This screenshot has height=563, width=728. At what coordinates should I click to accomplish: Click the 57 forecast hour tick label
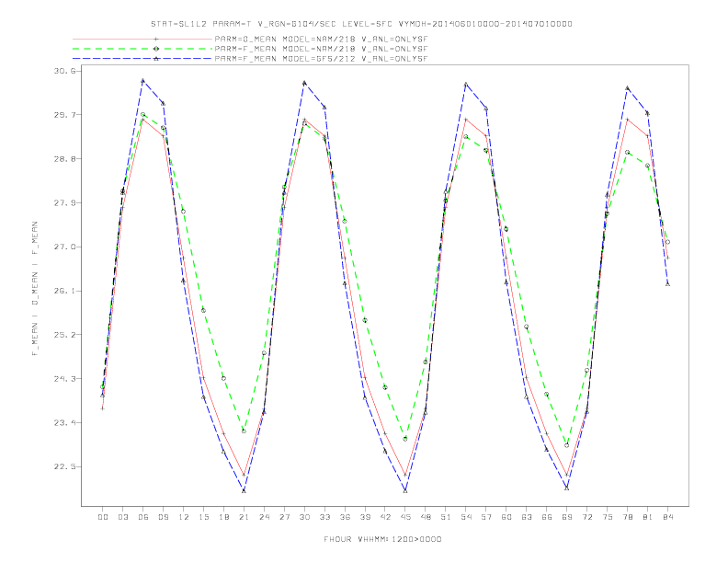pos(486,517)
